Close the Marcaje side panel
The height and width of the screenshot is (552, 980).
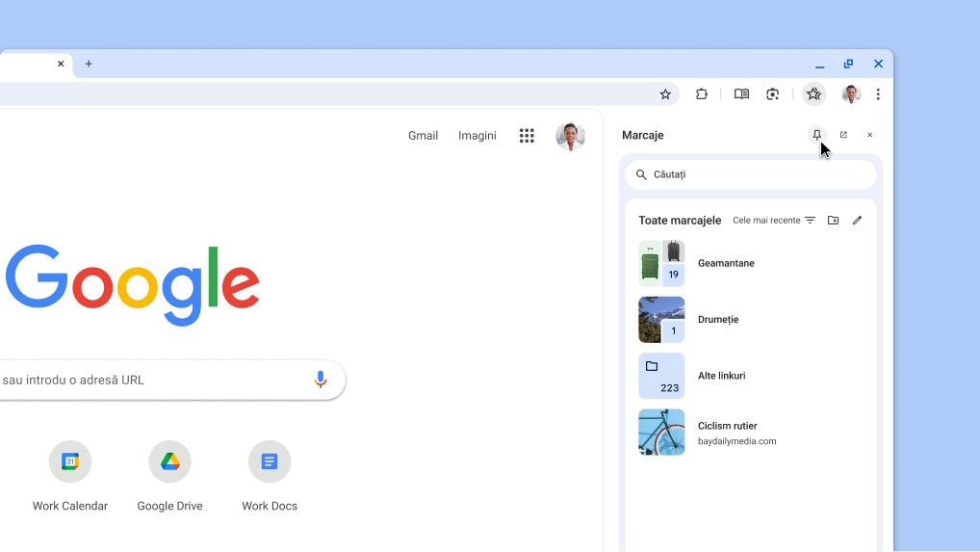pyautogui.click(x=869, y=135)
